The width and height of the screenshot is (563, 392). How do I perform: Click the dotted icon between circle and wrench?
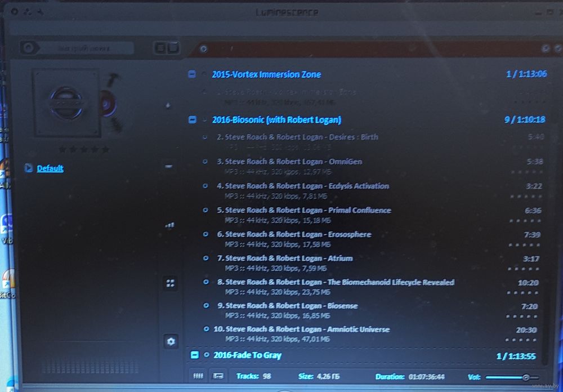point(27,12)
